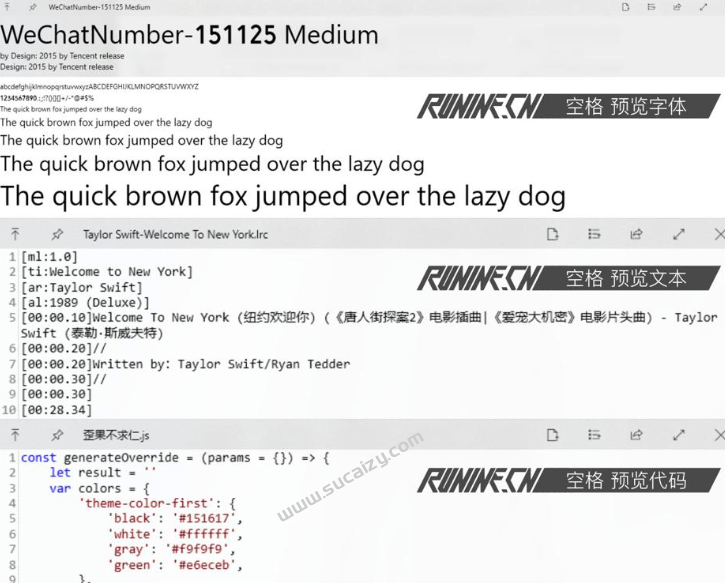
Task: Click code line ''theme-color-first': {'
Action: [x=158, y=503]
